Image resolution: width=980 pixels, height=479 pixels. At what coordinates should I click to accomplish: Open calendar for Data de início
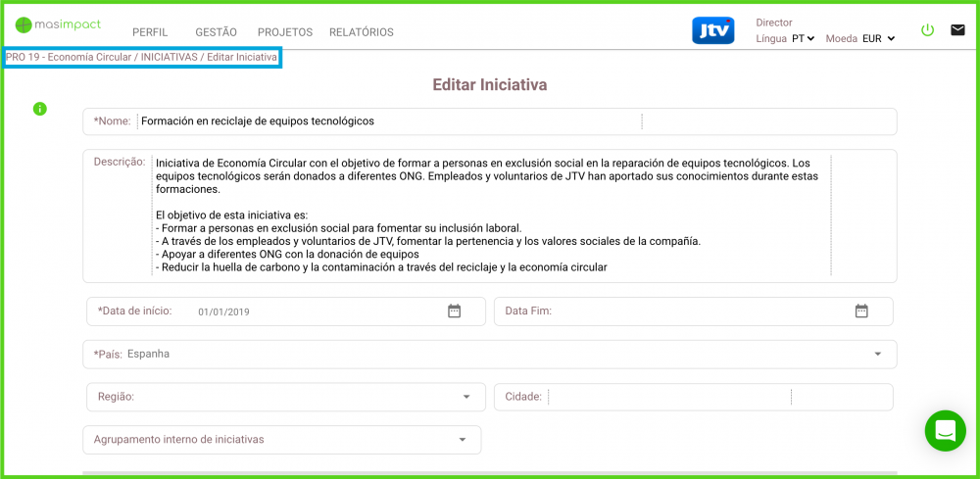[x=454, y=311]
